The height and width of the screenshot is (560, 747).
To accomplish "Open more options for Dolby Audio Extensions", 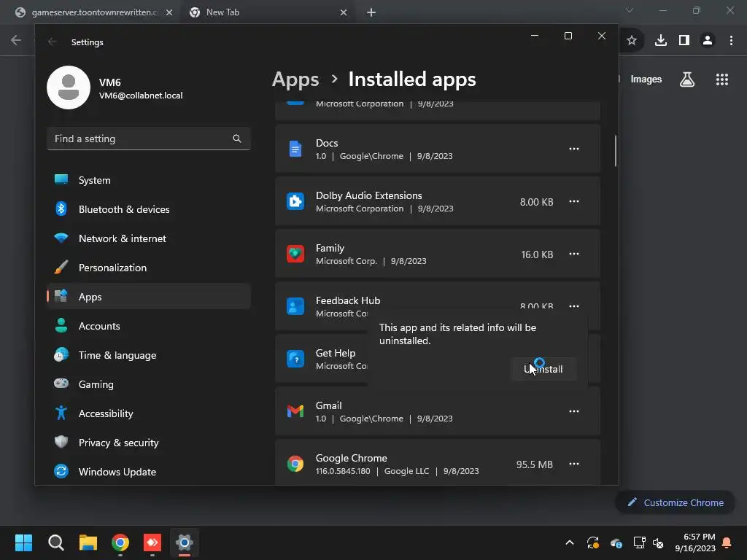I will (x=574, y=201).
